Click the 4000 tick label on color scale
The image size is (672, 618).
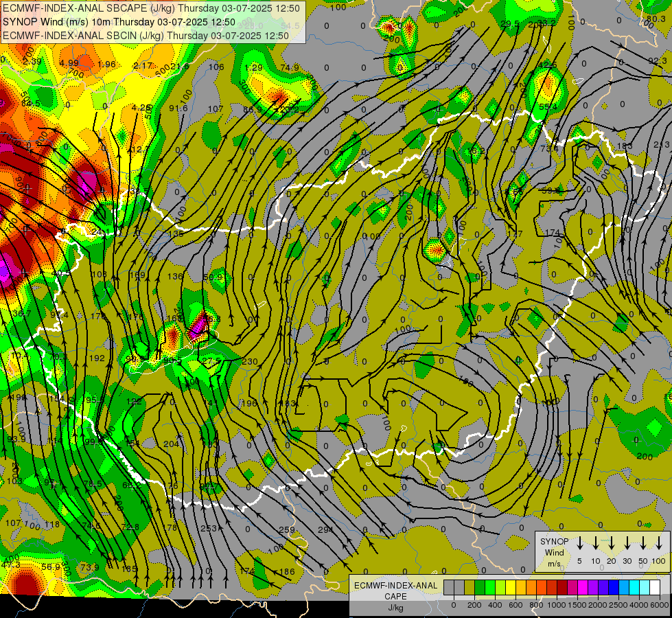pyautogui.click(x=639, y=605)
